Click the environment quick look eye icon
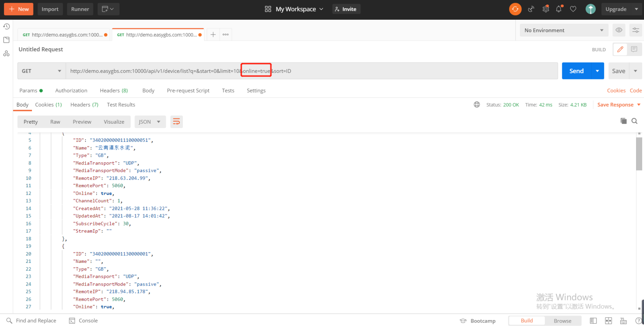The height and width of the screenshot is (326, 644). [x=619, y=30]
